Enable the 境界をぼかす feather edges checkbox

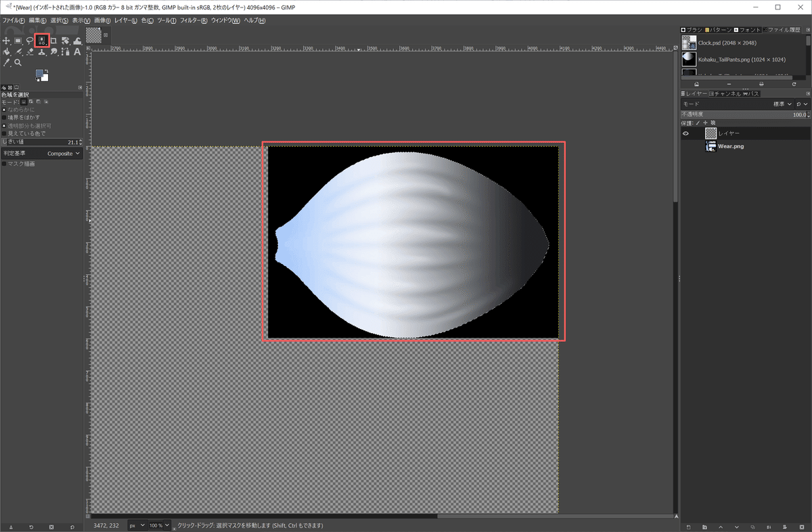4,118
